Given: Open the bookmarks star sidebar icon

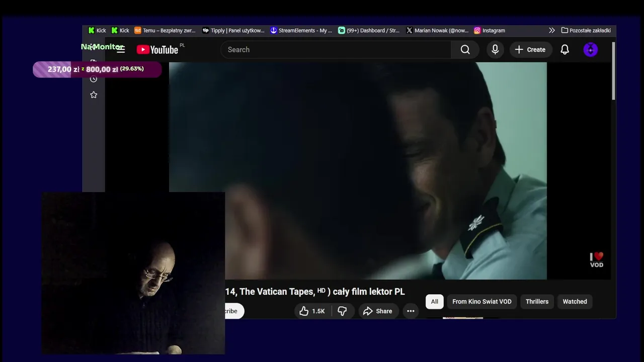Looking at the screenshot, I should click(x=94, y=95).
